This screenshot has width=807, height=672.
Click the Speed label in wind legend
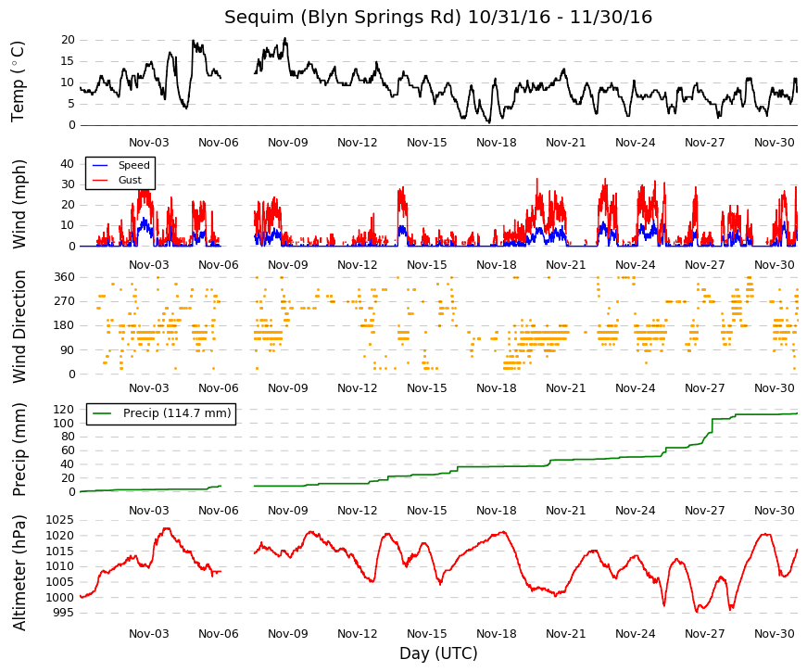pyautogui.click(x=133, y=165)
